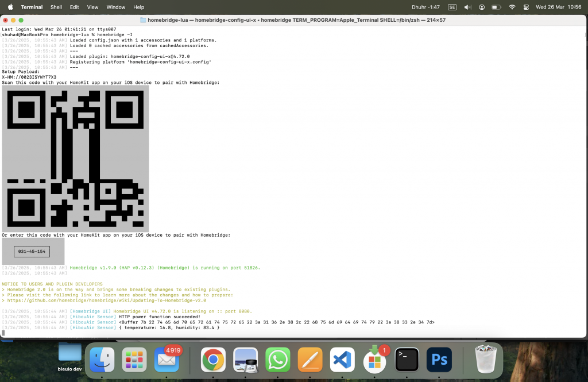Click 'Homebridge v1.9.0 is running on port 51826' line
Screen dimensions: 588x382
[165, 268]
